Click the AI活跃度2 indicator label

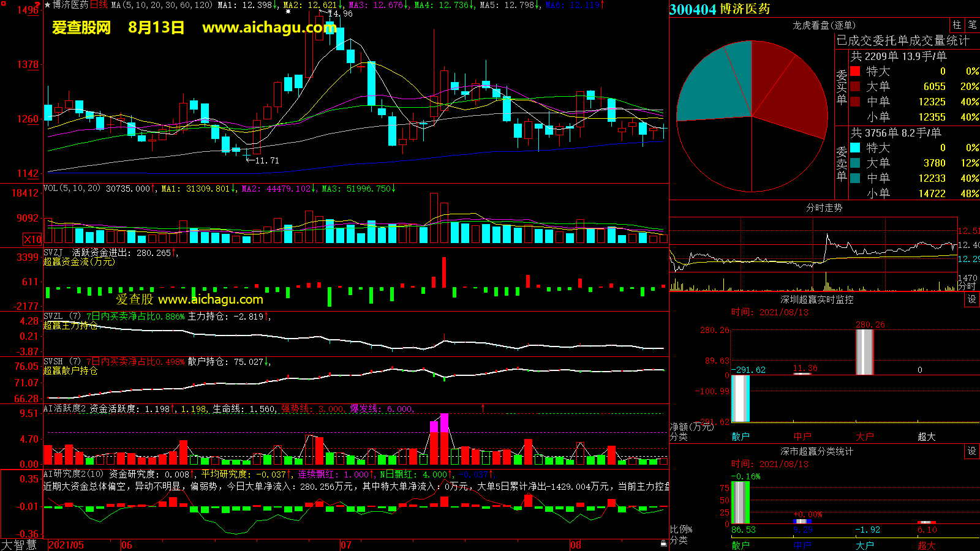pyautogui.click(x=65, y=409)
